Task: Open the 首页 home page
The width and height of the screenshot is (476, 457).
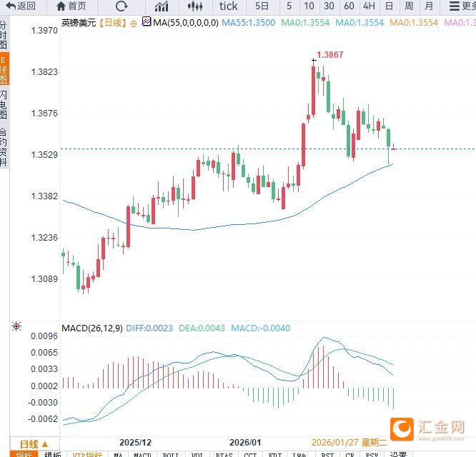Action: tap(71, 6)
